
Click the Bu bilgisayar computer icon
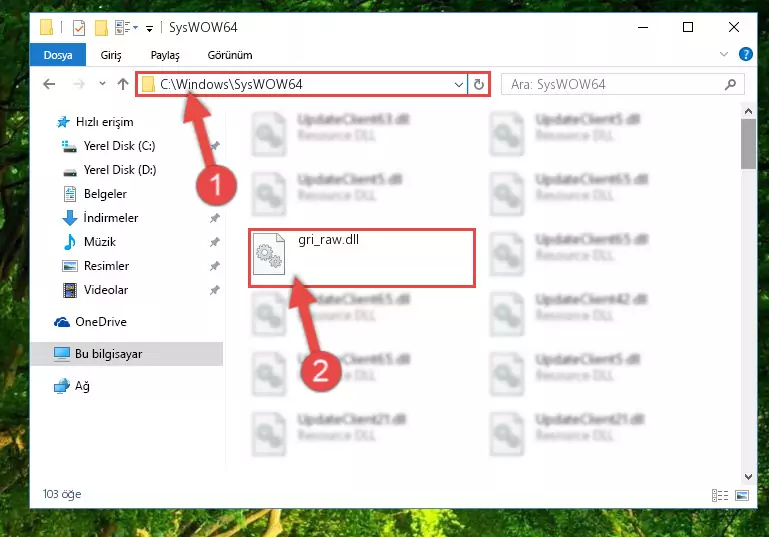62,354
